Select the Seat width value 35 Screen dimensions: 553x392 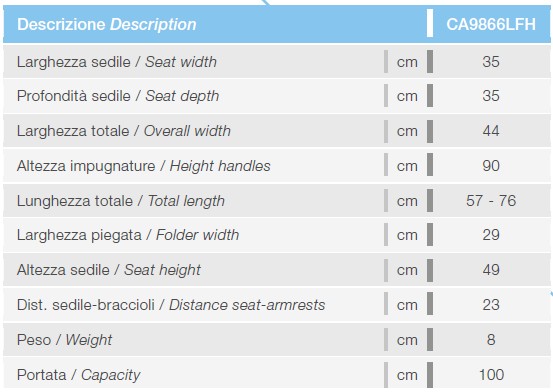(x=491, y=62)
